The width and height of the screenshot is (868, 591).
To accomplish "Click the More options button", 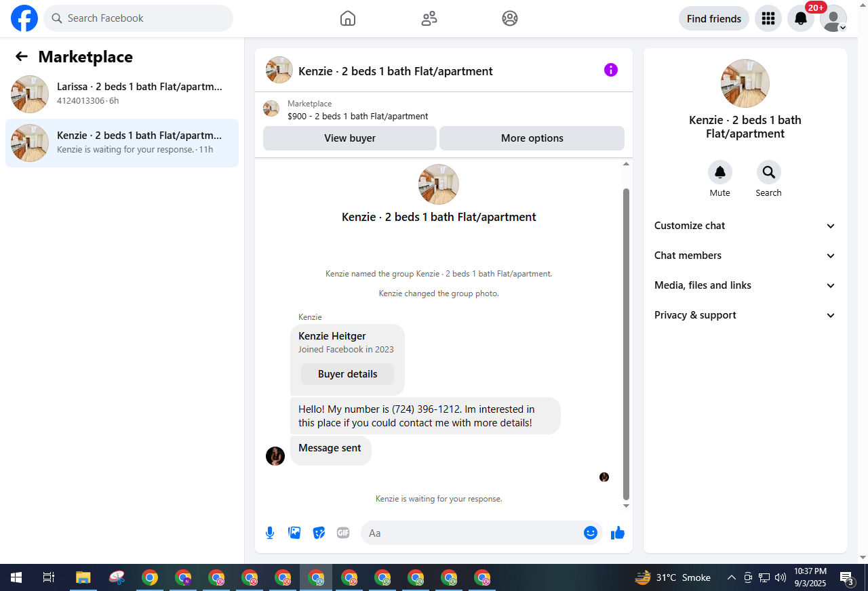I will pos(532,138).
